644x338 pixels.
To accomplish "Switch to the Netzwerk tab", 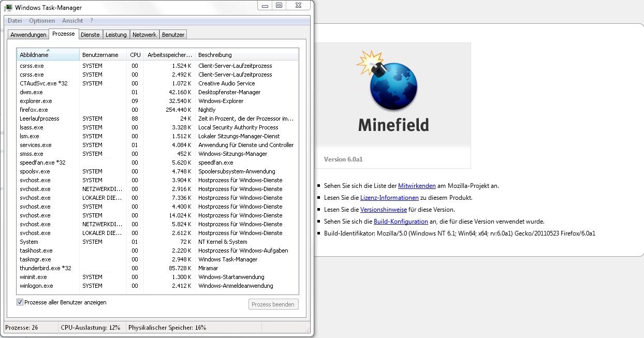I will click(x=144, y=35).
